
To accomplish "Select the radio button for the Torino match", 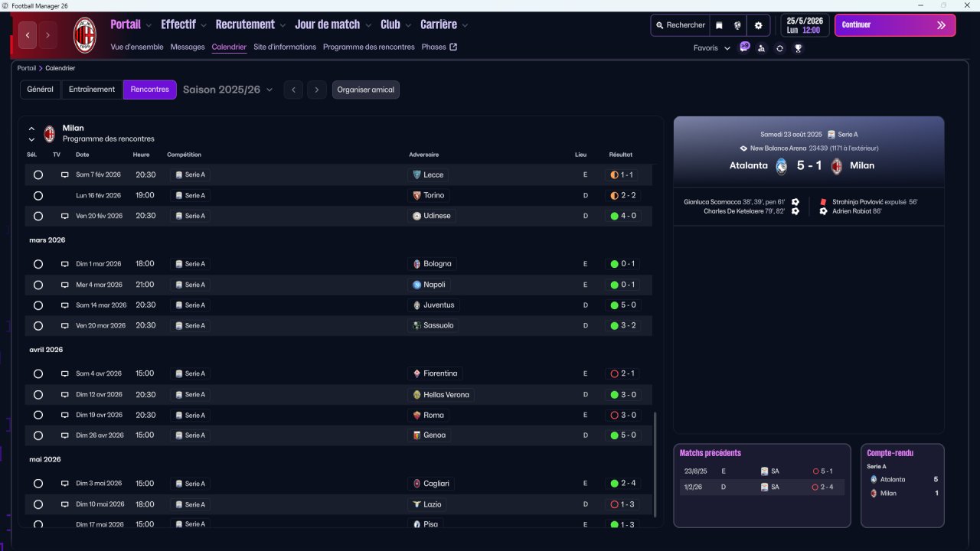I will 38,196.
